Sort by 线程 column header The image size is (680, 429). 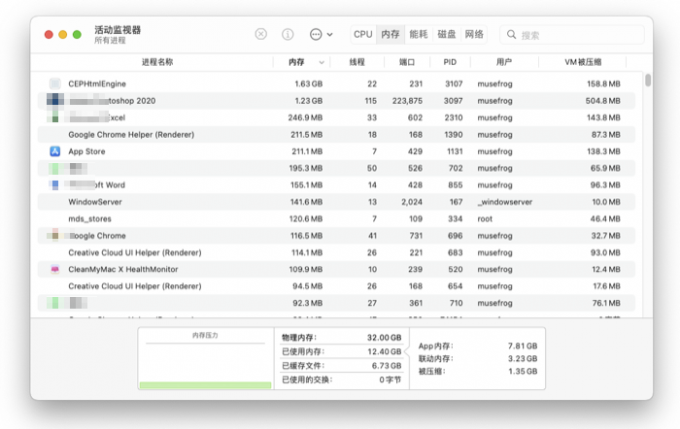[x=357, y=62]
